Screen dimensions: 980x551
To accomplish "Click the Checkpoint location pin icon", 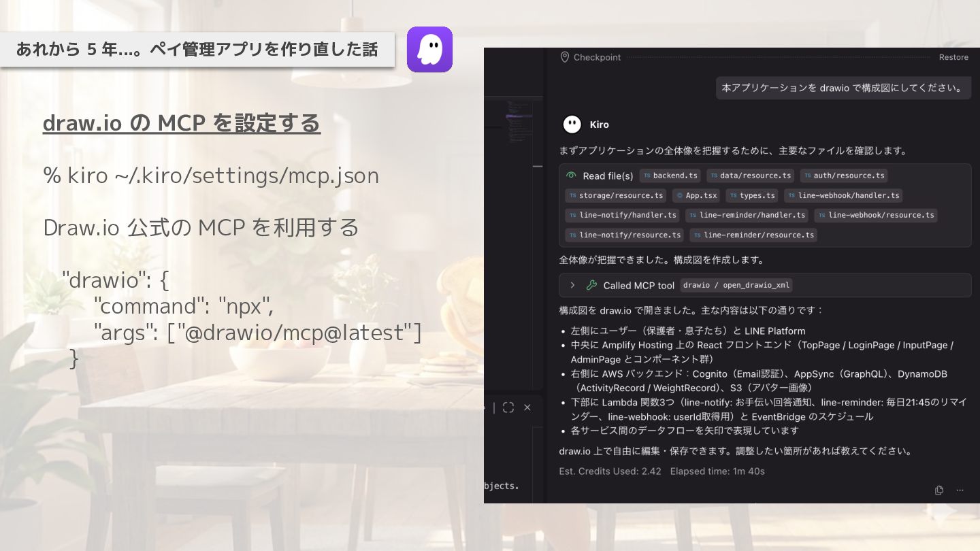I will pyautogui.click(x=564, y=57).
